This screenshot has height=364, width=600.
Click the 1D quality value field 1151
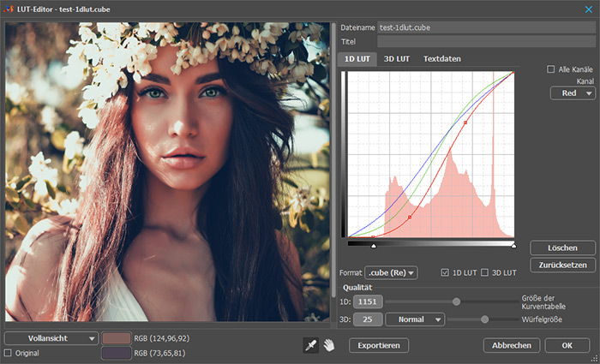pos(368,301)
